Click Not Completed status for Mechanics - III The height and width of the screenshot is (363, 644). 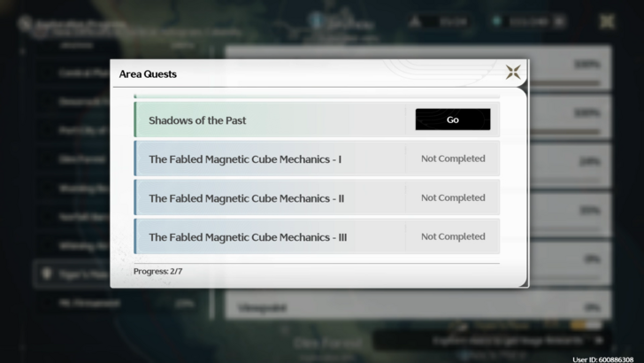452,237
